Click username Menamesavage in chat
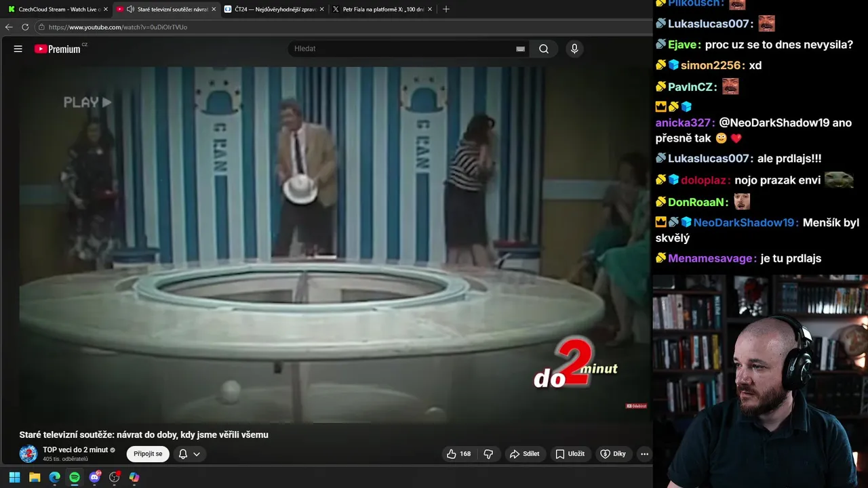868x488 pixels. [711, 258]
